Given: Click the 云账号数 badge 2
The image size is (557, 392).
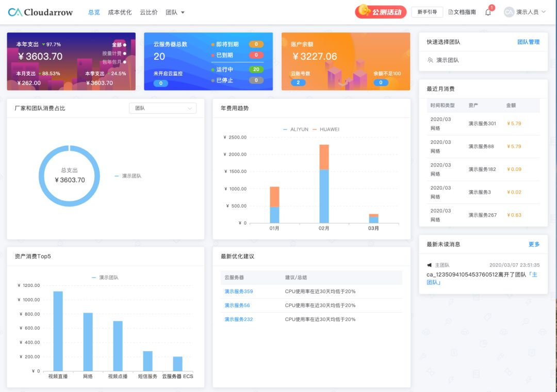Looking at the screenshot, I should (298, 82).
